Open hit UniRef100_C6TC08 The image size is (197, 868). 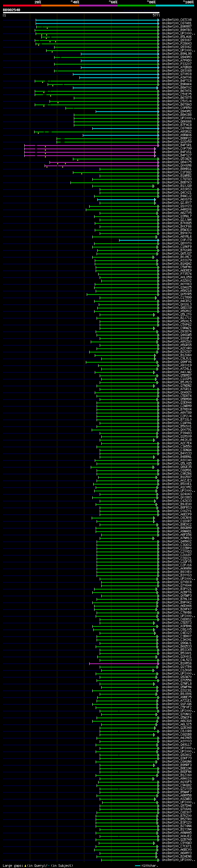pyautogui.click(x=177, y=20)
